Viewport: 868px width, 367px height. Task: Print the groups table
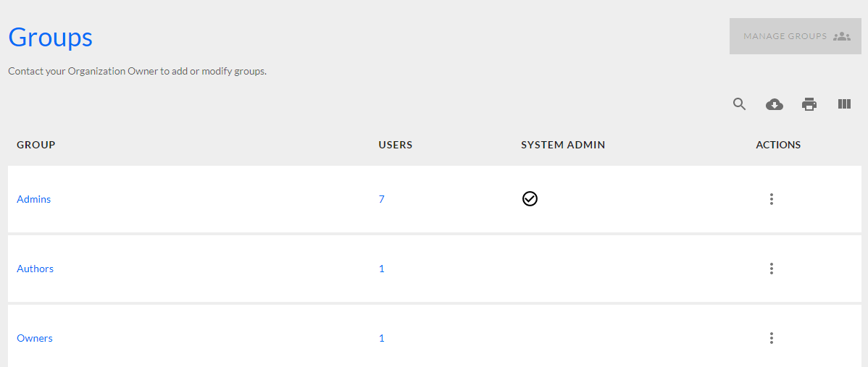pos(809,104)
